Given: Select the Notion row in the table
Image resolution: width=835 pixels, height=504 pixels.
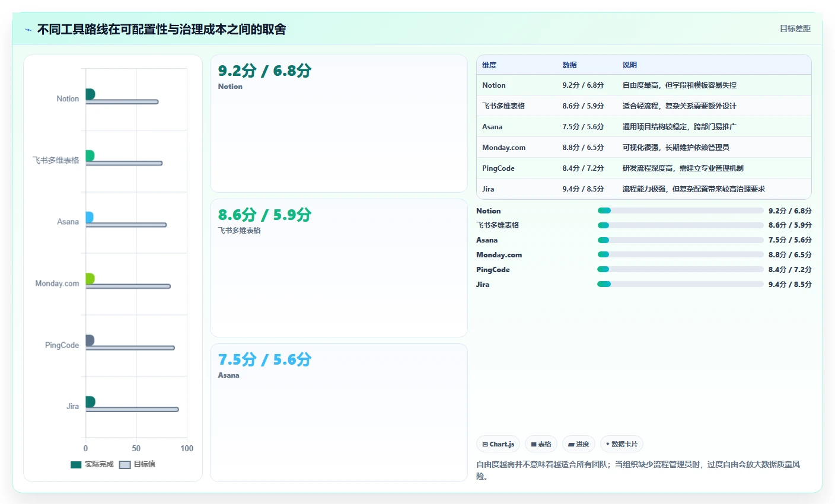Looking at the screenshot, I should point(644,85).
